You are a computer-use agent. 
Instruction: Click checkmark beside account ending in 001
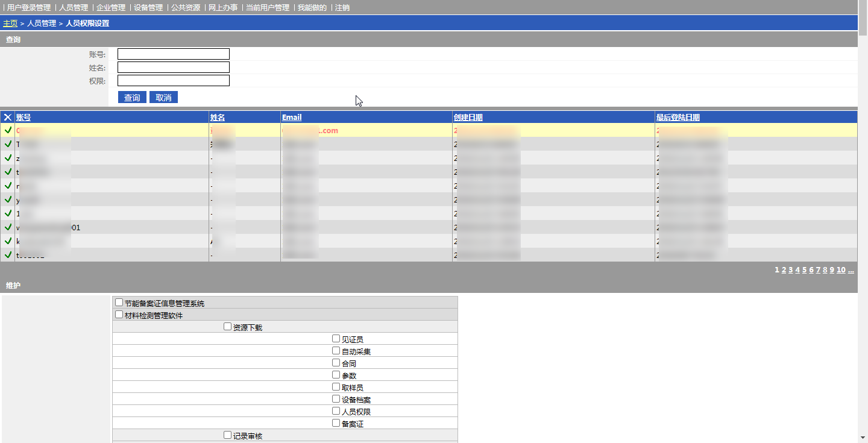[x=8, y=227]
